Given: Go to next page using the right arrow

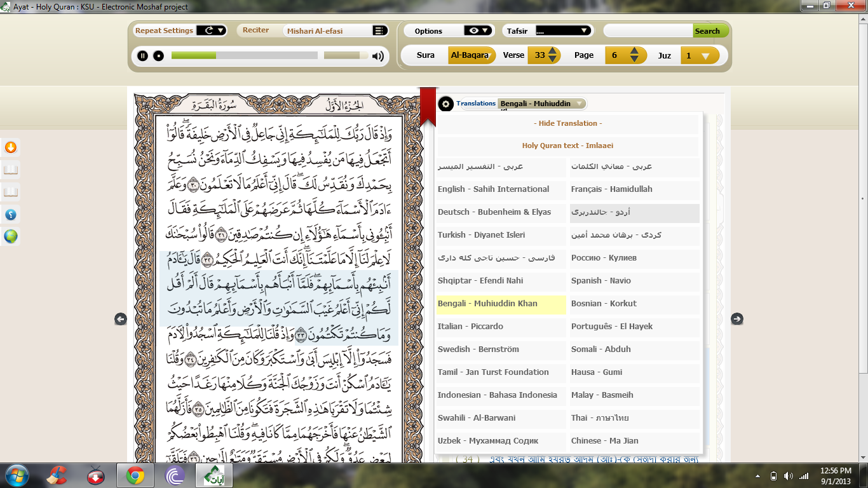Looking at the screenshot, I should click(738, 318).
